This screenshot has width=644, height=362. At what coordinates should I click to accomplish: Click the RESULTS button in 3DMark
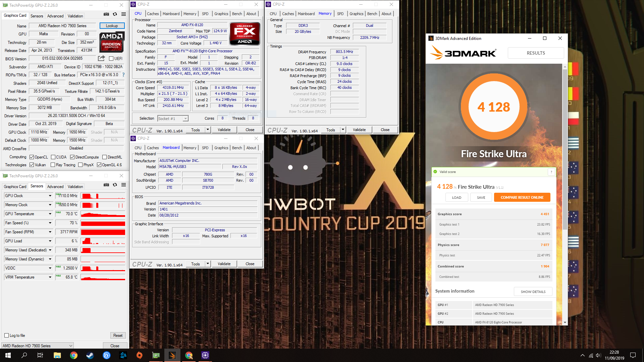[536, 53]
